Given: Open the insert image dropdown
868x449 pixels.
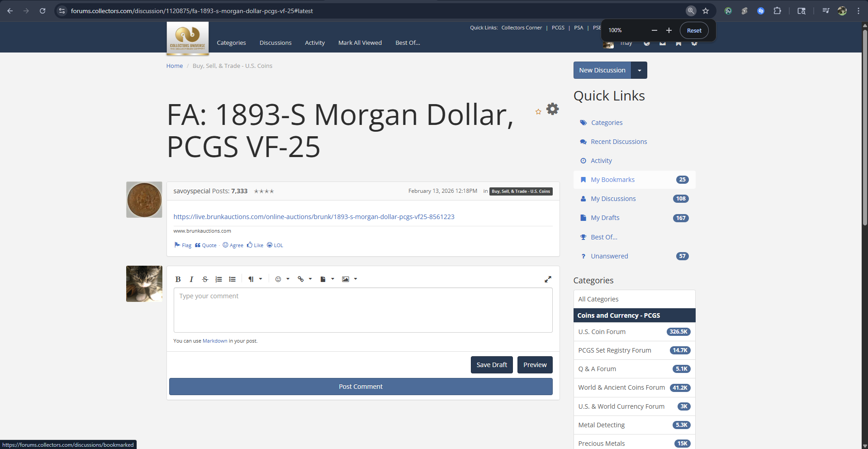Looking at the screenshot, I should point(350,279).
